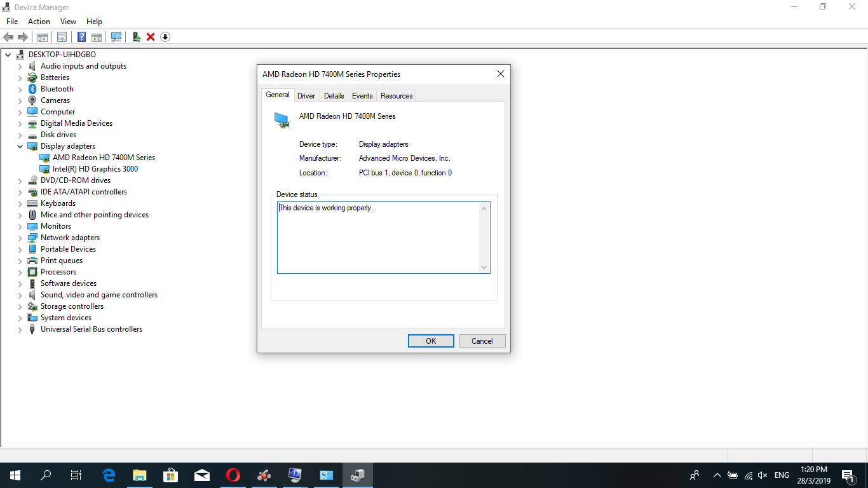Open the Windows Start button
Image resolution: width=868 pixels, height=488 pixels.
pos(15,475)
